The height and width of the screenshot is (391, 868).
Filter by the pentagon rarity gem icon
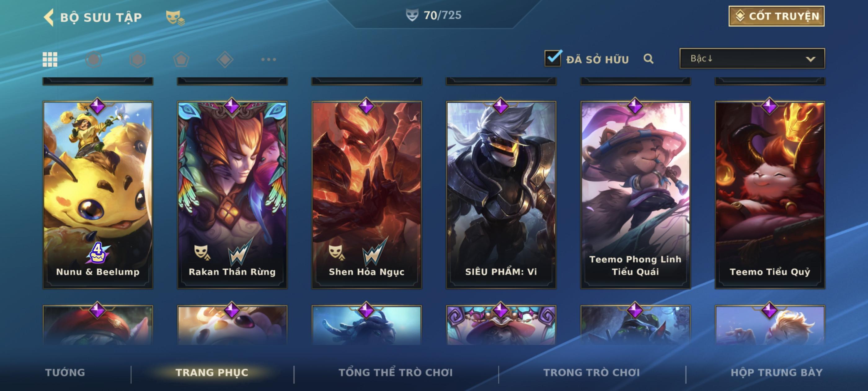(x=181, y=59)
